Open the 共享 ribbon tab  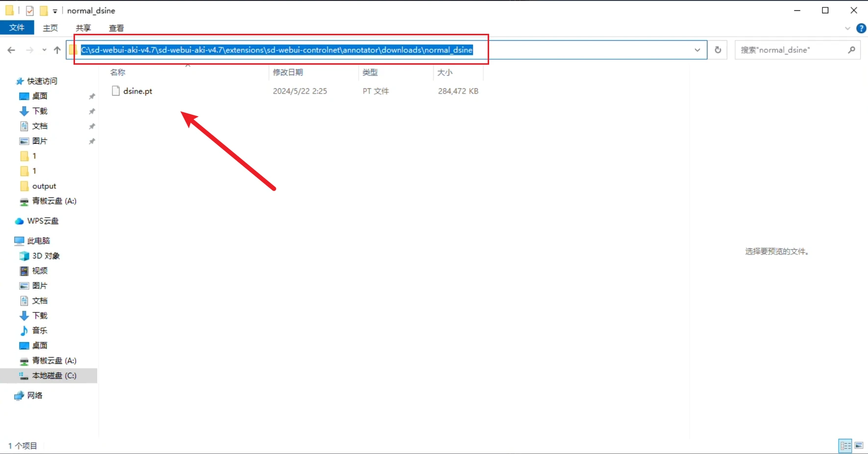click(x=83, y=28)
